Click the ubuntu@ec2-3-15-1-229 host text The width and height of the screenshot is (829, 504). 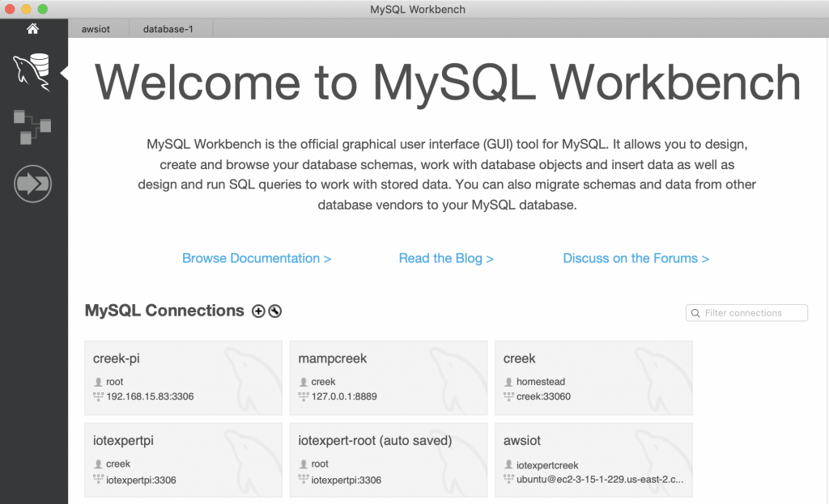(x=600, y=480)
